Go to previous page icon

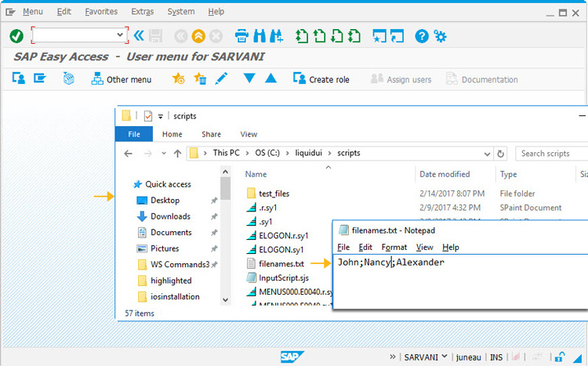coord(320,36)
